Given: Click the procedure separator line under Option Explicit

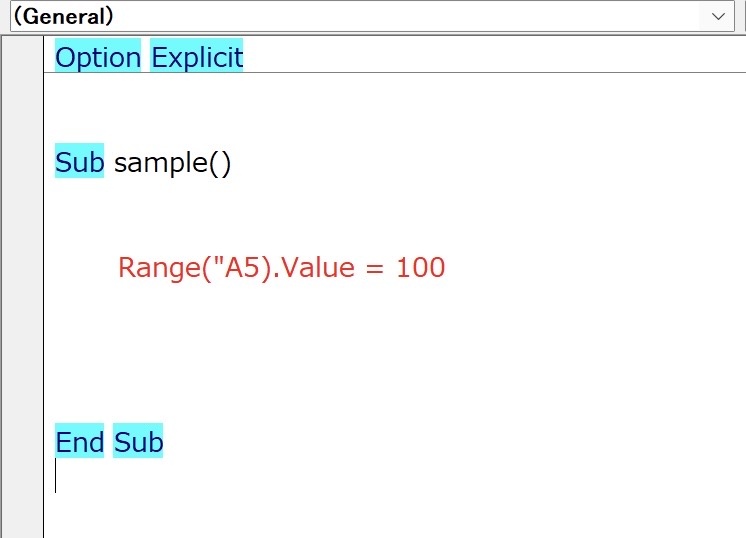Looking at the screenshot, I should [x=395, y=73].
